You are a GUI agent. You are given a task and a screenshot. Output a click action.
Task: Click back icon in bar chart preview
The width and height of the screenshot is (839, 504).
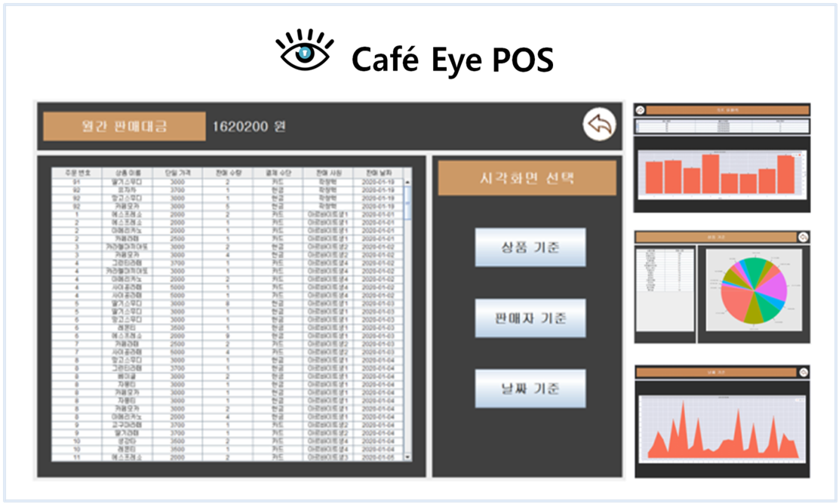click(641, 109)
